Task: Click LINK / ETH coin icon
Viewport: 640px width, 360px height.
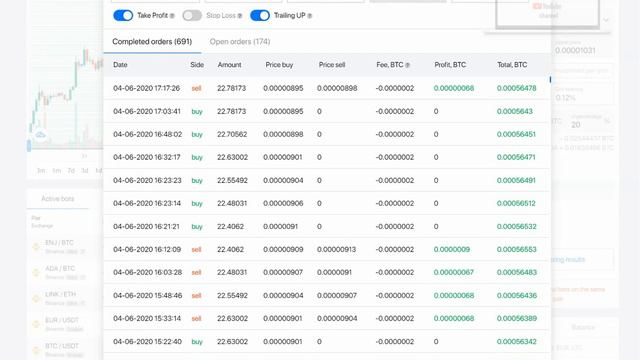Action: tap(36, 298)
